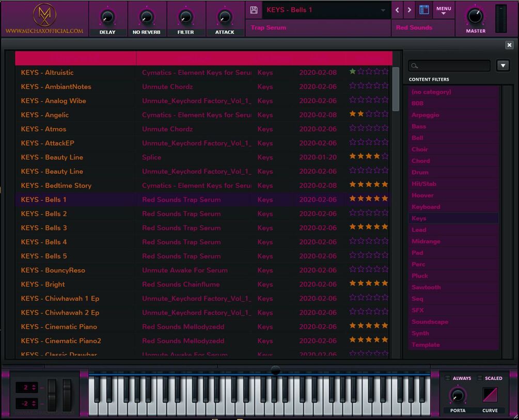The width and height of the screenshot is (519, 420).
Task: Open the search options dropdown arrow
Action: 503,66
